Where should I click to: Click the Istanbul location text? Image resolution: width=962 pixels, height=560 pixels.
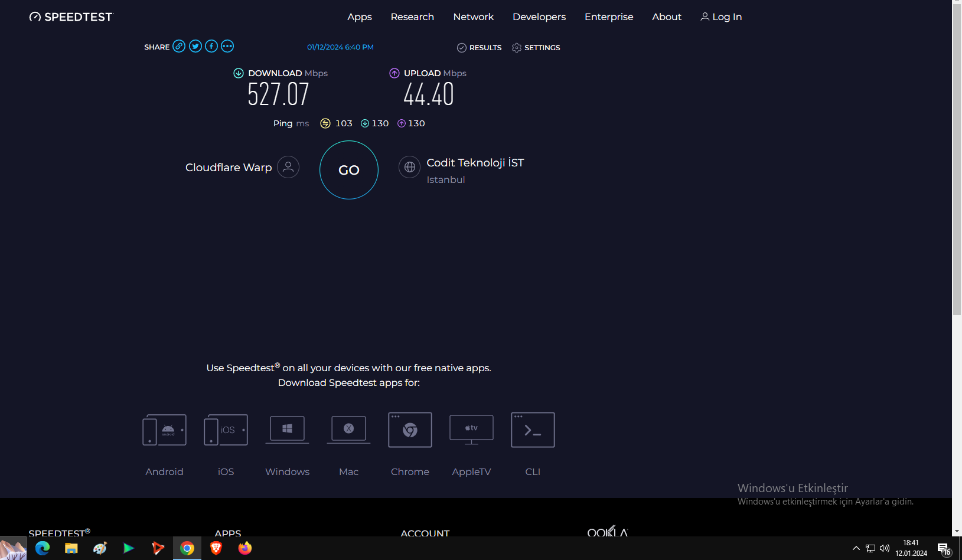tap(446, 180)
